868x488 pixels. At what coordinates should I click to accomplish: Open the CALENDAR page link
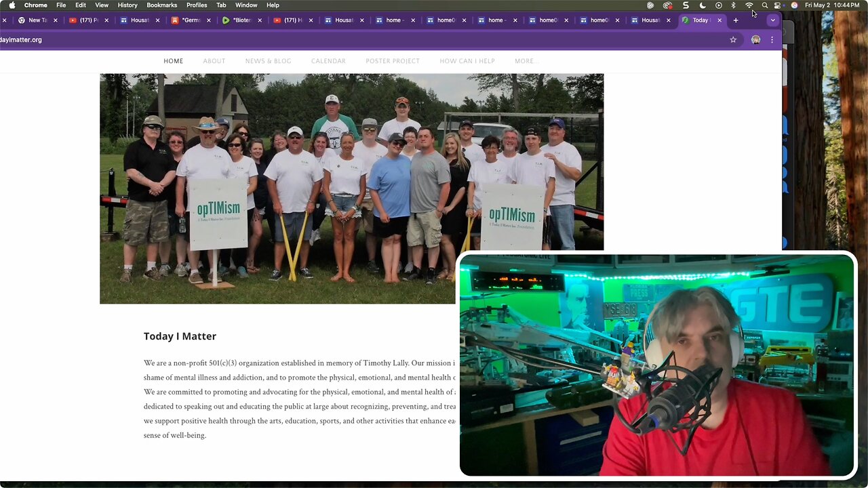coord(328,61)
